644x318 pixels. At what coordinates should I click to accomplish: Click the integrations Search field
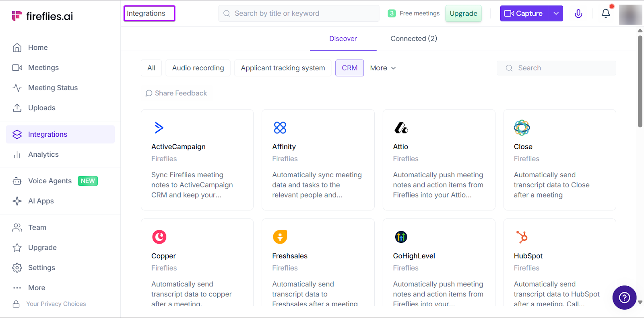[556, 68]
